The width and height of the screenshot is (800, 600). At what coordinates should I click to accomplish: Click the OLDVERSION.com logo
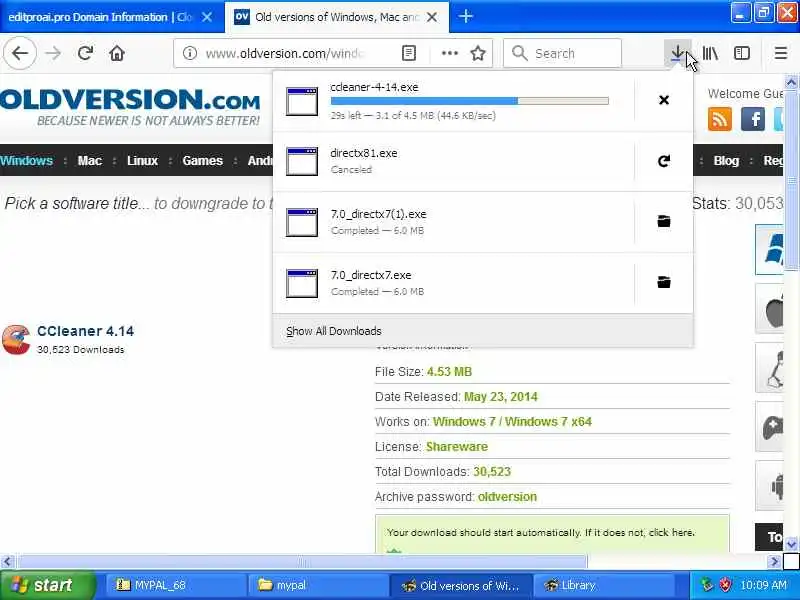(131, 106)
